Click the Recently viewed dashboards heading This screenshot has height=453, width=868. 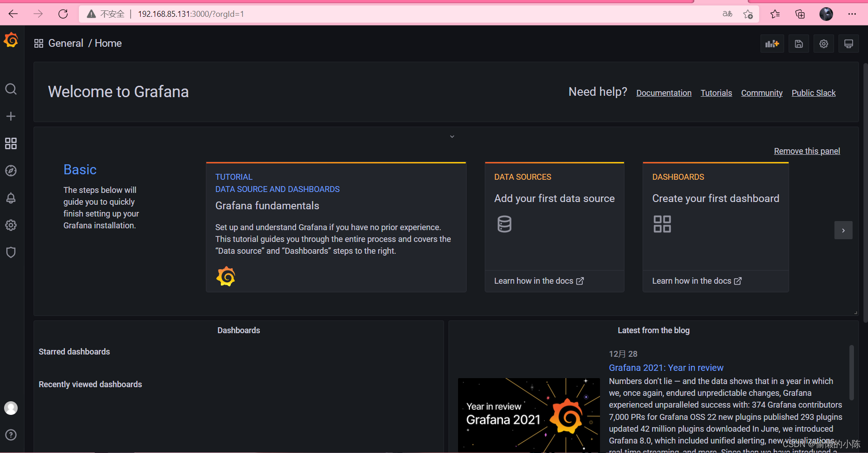click(x=90, y=384)
